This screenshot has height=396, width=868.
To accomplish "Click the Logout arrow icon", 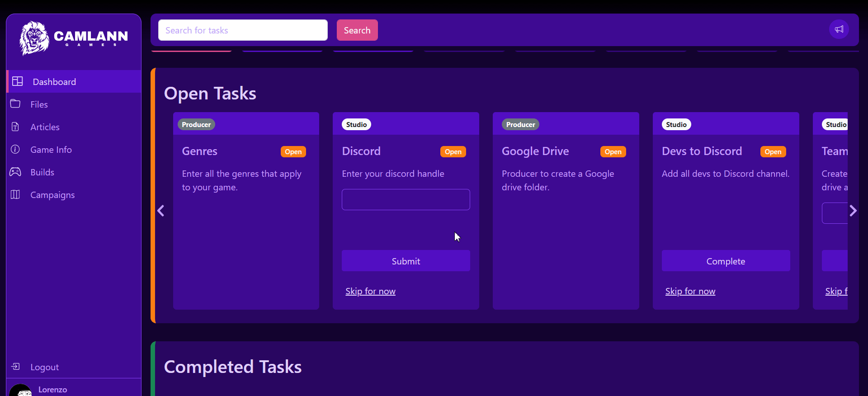I will (15, 367).
